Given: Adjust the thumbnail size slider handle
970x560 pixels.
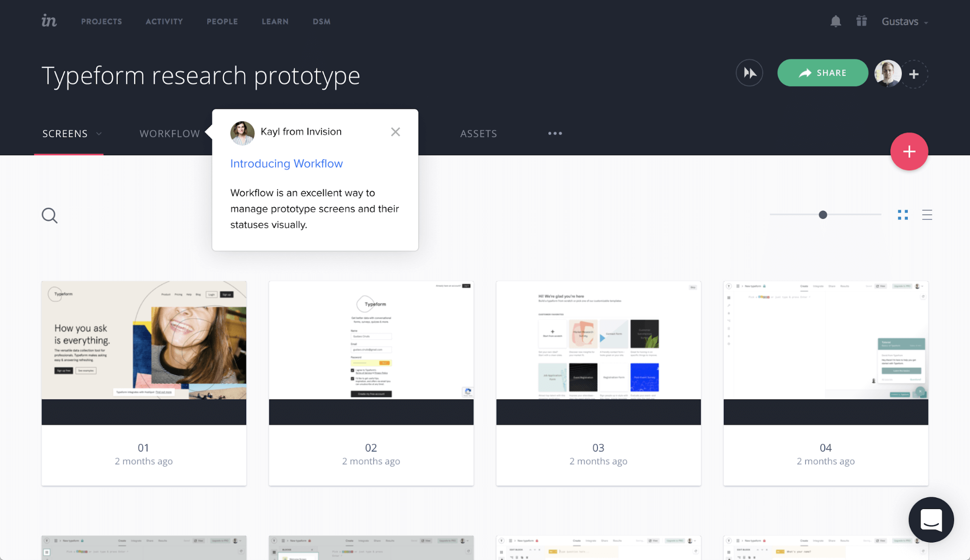Looking at the screenshot, I should (x=822, y=215).
